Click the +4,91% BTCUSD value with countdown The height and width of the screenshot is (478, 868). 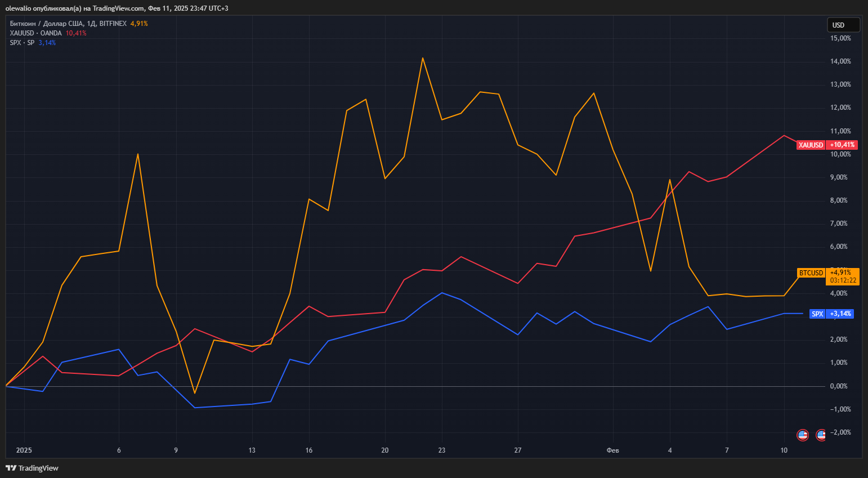[843, 276]
